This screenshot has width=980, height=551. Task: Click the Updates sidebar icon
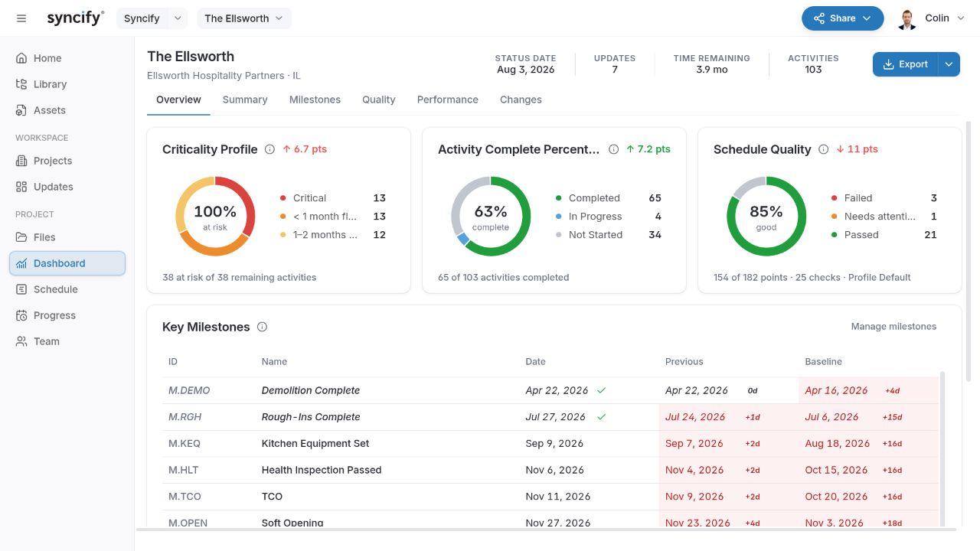coord(21,187)
